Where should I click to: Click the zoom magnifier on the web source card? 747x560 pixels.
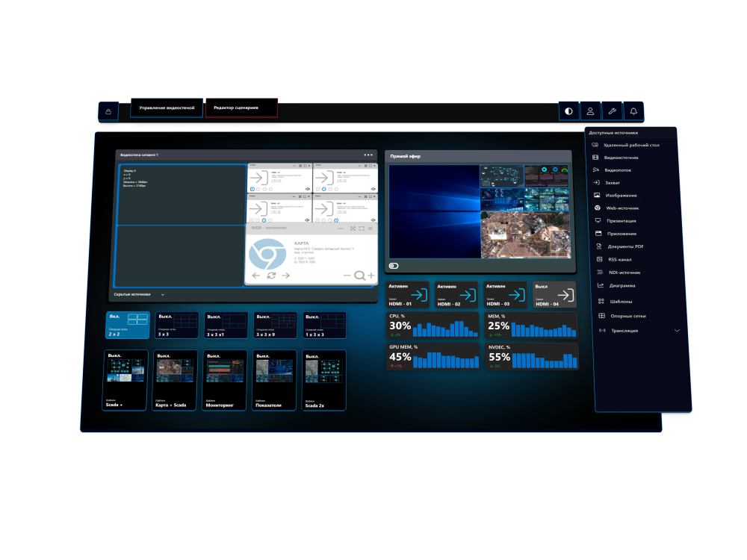pyautogui.click(x=359, y=275)
